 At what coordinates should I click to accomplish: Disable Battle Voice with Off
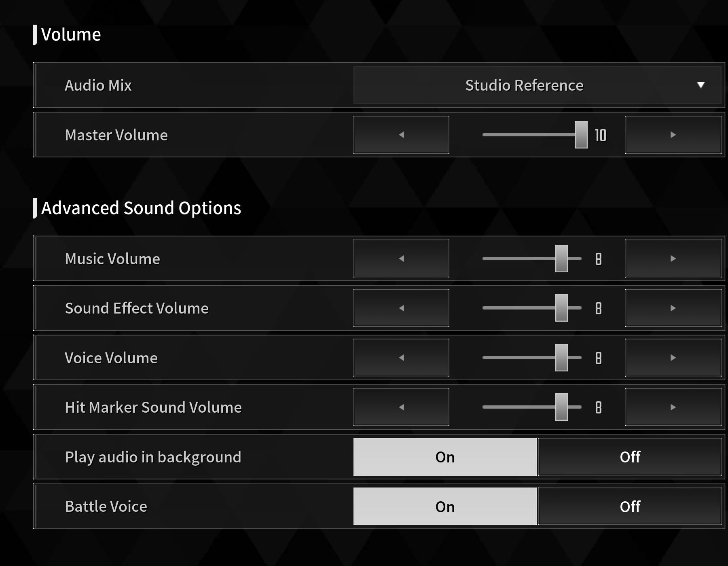coord(630,507)
